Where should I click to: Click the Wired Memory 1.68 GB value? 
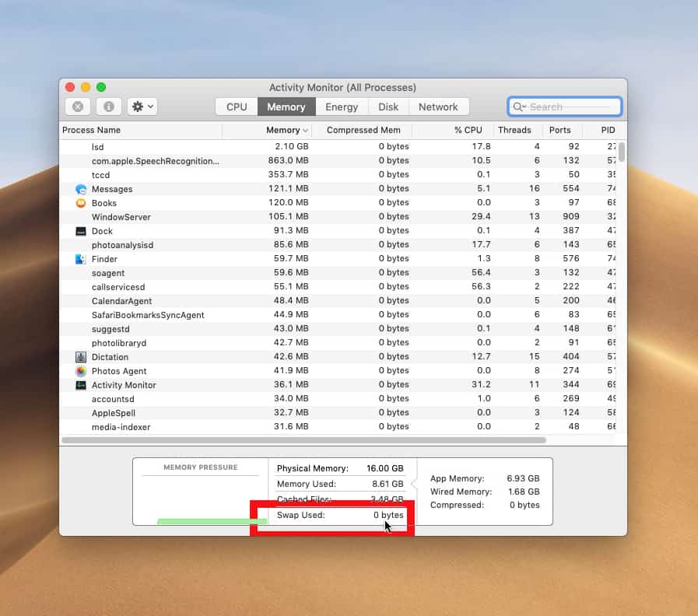(524, 492)
